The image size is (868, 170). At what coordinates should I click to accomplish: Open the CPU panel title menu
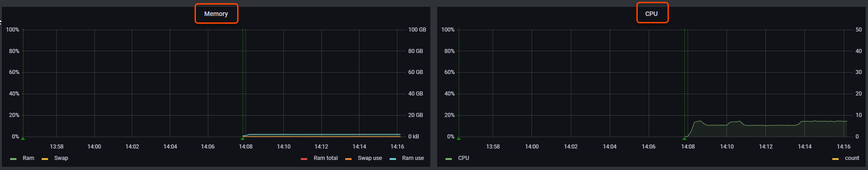tap(651, 14)
